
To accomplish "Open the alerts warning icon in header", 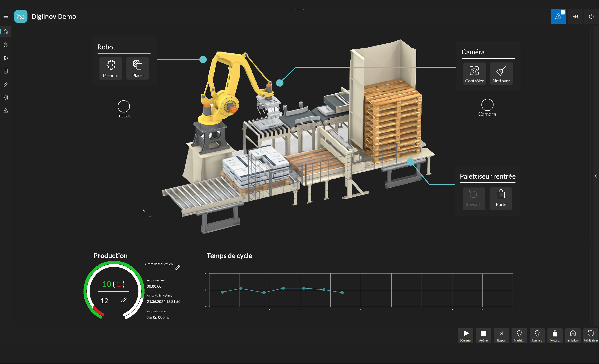I will pos(558,16).
